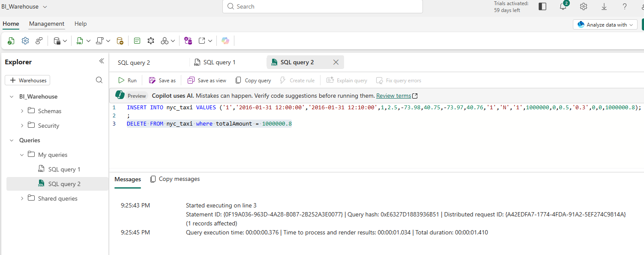The width and height of the screenshot is (644, 255).
Task: Click the DELETE FROM nyc_taxi code line
Action: [x=209, y=124]
